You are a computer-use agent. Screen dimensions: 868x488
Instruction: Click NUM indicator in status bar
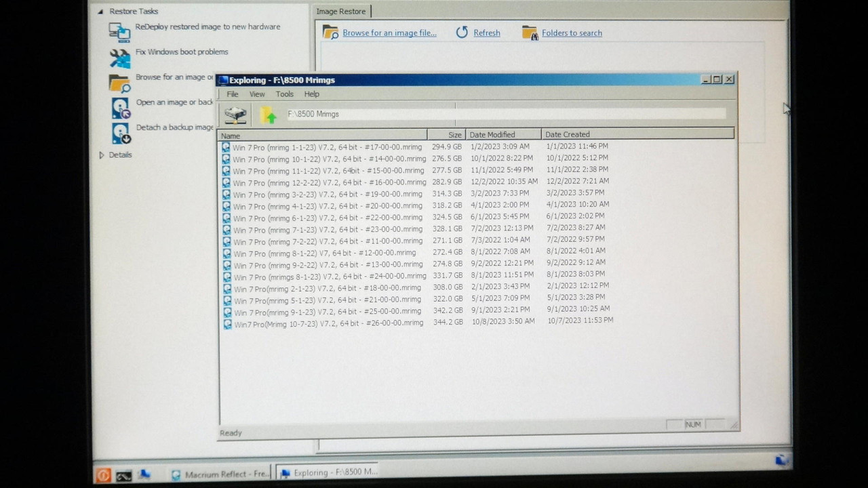tap(693, 424)
